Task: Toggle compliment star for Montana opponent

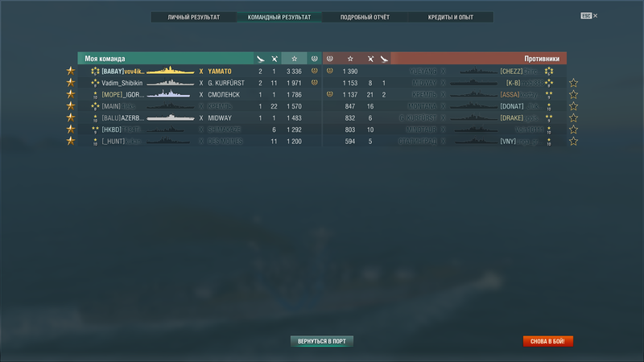Action: (x=573, y=106)
